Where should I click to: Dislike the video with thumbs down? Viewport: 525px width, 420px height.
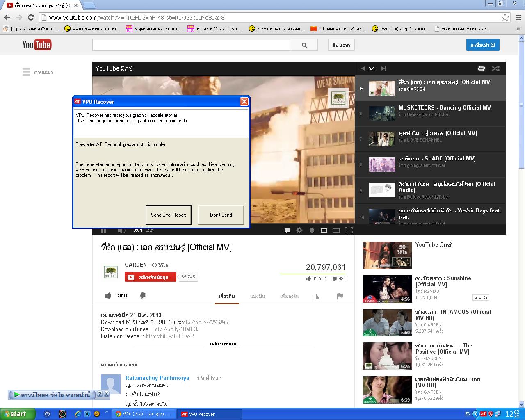(143, 295)
